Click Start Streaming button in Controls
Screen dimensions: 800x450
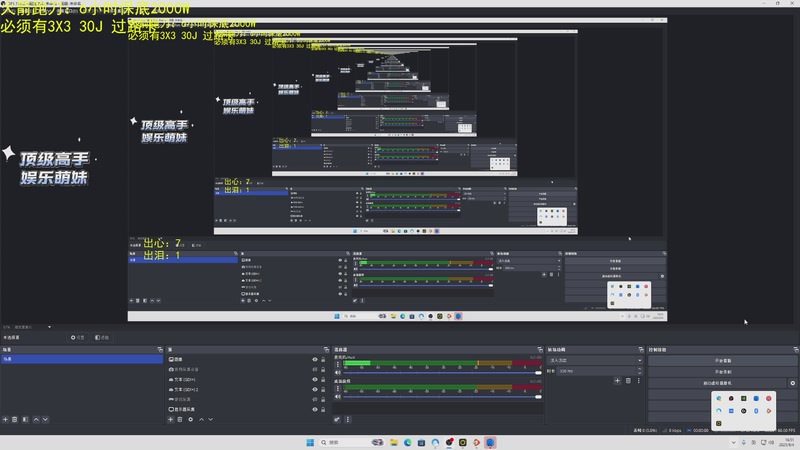[723, 360]
